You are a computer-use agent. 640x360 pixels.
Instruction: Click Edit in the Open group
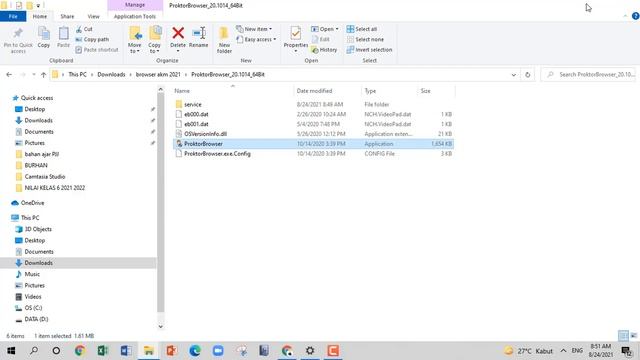click(x=320, y=40)
